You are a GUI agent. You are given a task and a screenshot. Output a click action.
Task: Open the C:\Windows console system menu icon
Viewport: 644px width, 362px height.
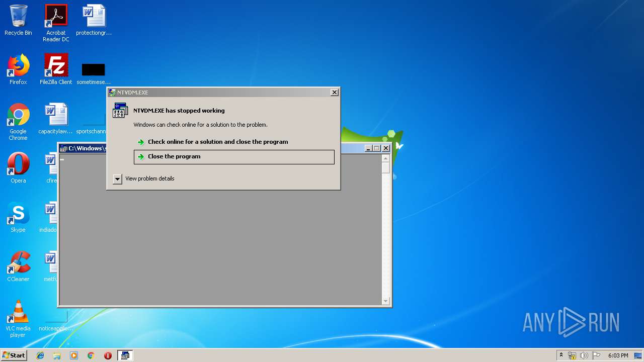tap(64, 148)
